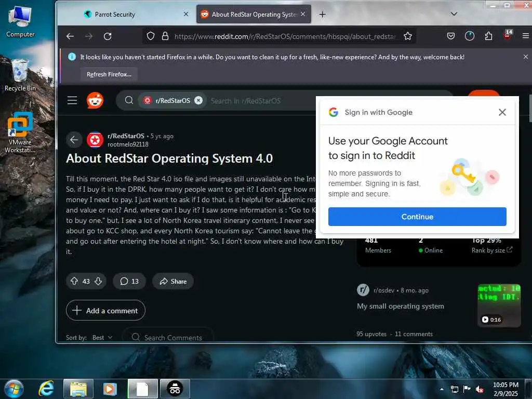The height and width of the screenshot is (399, 532).
Task: Open the Action Center flag tray icon
Action: (x=467, y=389)
